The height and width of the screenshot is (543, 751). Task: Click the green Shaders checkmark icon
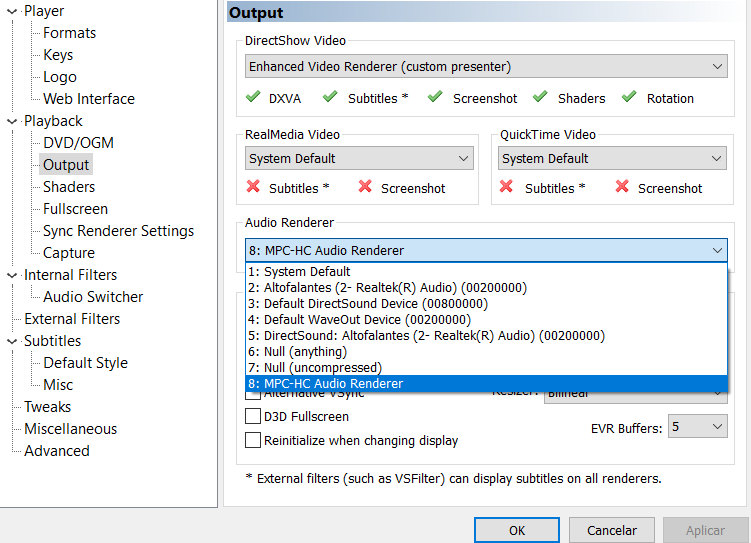(x=540, y=98)
